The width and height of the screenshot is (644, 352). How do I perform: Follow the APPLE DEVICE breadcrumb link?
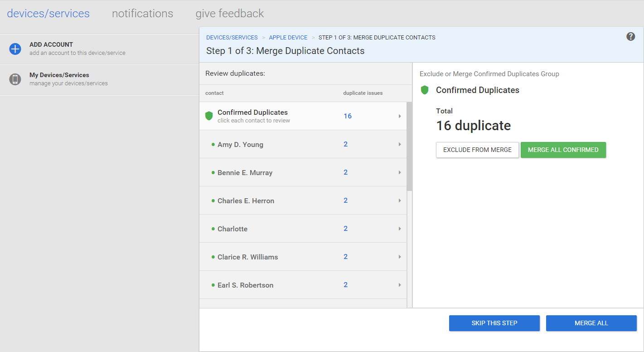(288, 38)
